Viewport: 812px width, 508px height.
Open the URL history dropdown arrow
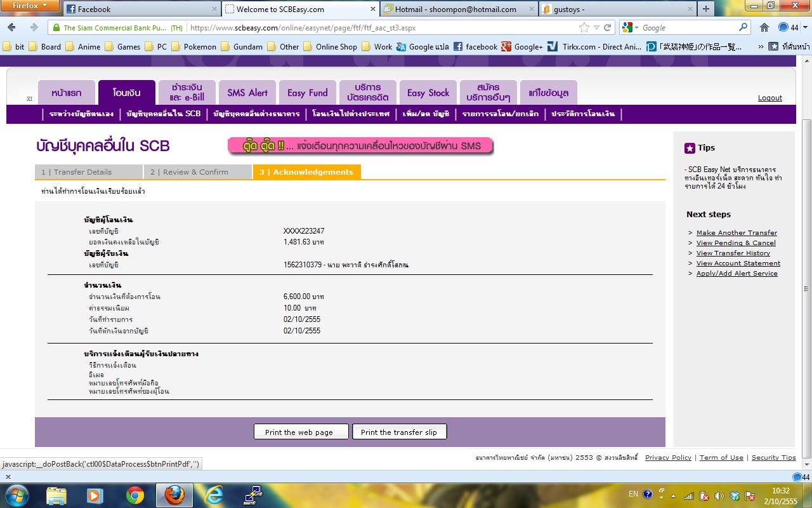click(596, 27)
